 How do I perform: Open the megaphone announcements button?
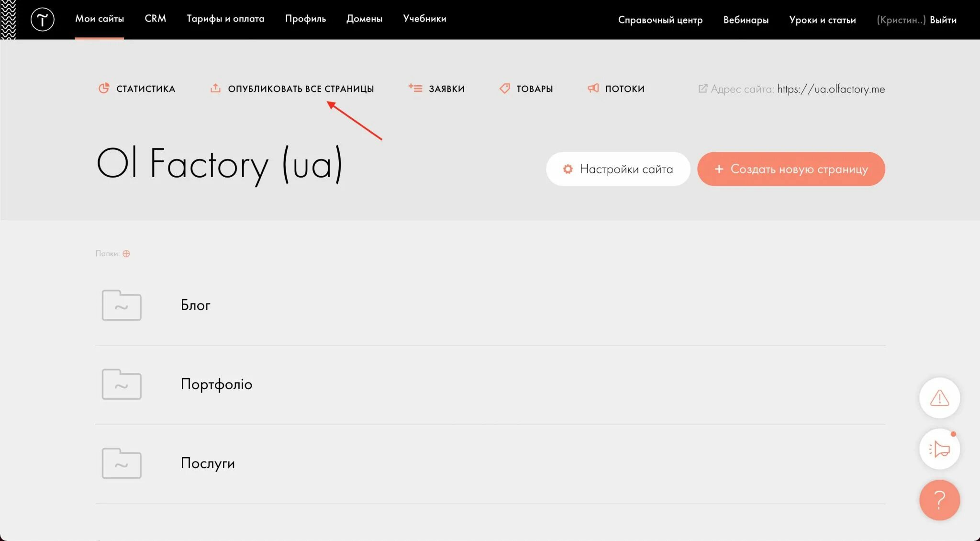(939, 449)
